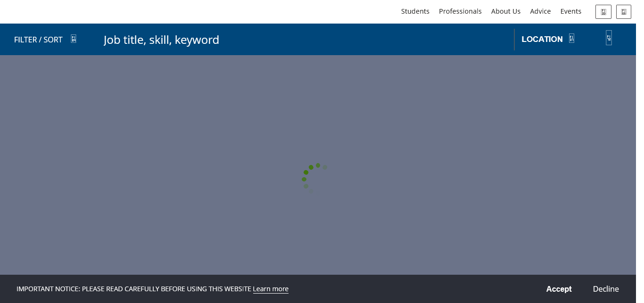
Task: Expand the FILTER / SORT panel
Action: [38, 40]
